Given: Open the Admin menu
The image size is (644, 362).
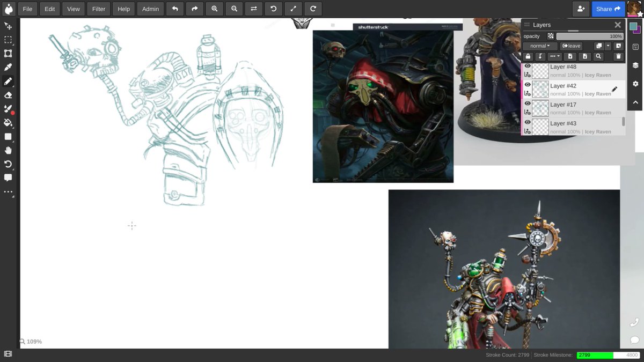Looking at the screenshot, I should tap(150, 9).
